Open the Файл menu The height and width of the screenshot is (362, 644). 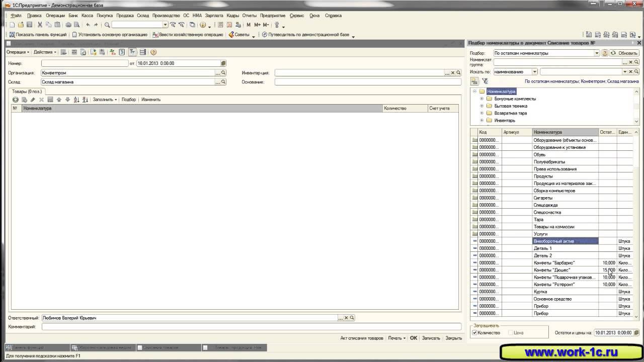point(16,16)
